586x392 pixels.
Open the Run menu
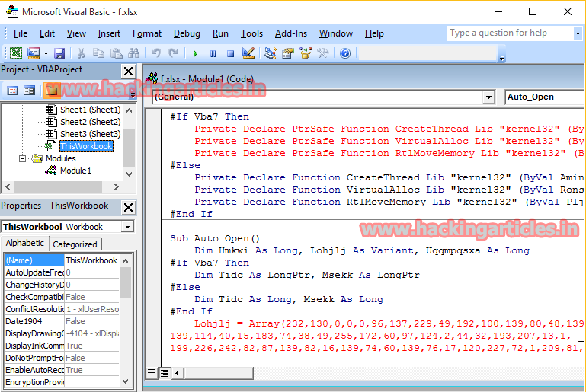(220, 33)
